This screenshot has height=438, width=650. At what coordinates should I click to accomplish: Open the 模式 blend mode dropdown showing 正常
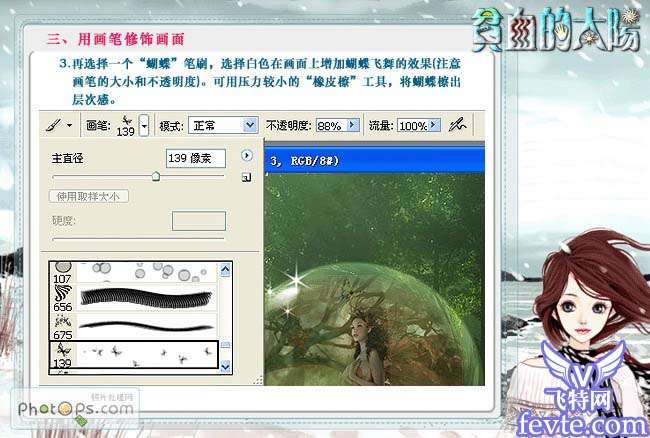223,125
